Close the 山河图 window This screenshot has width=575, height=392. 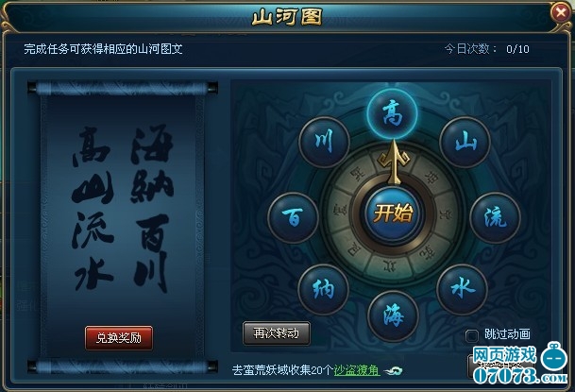coord(561,13)
